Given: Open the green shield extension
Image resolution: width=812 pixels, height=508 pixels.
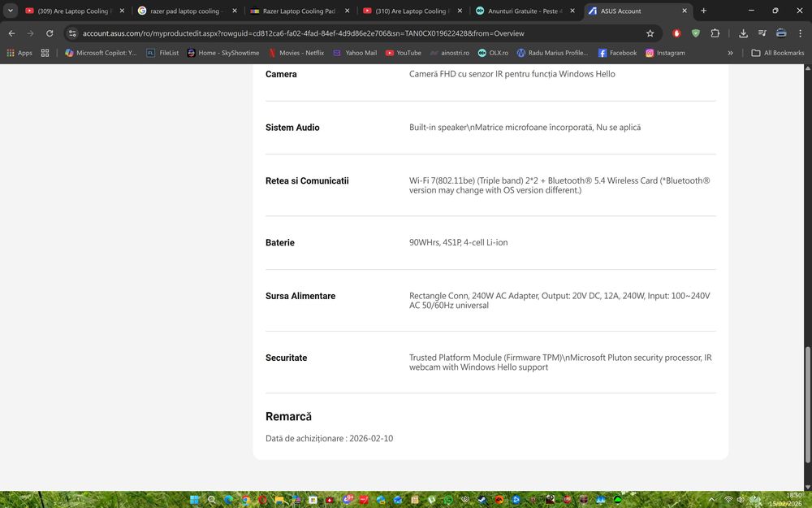Looking at the screenshot, I should pyautogui.click(x=696, y=33).
